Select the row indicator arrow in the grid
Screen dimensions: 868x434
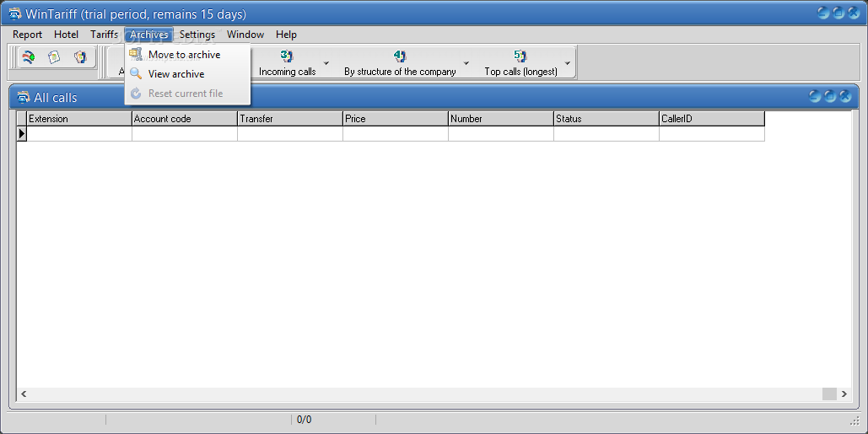pos(22,133)
